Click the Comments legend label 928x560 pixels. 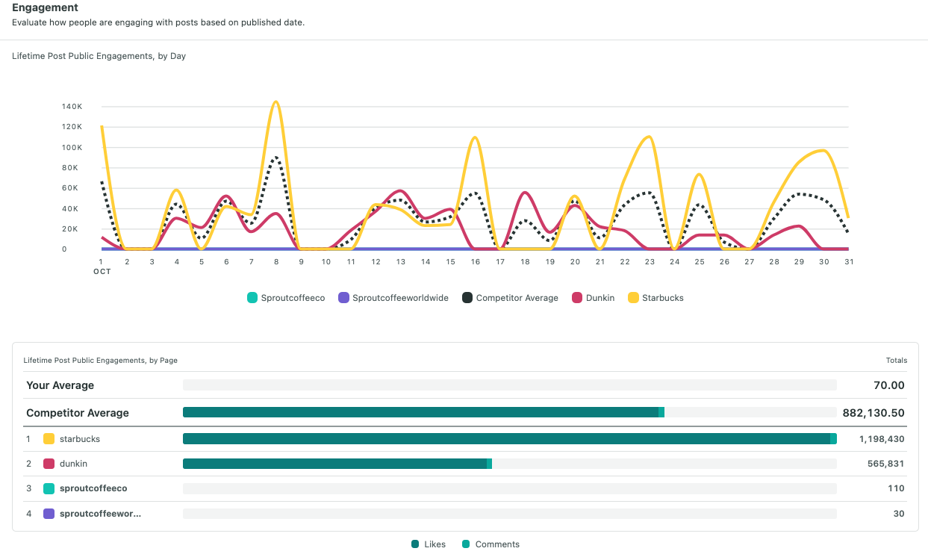click(x=497, y=544)
